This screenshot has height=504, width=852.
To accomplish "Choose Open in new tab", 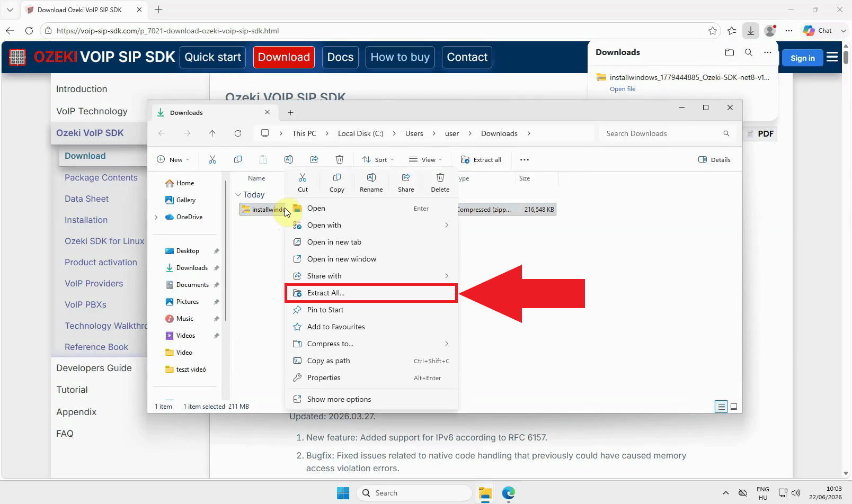I will coord(371,242).
